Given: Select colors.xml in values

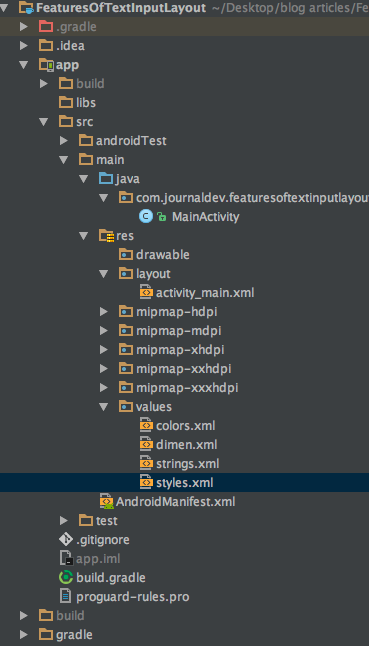Looking at the screenshot, I should [x=186, y=426].
